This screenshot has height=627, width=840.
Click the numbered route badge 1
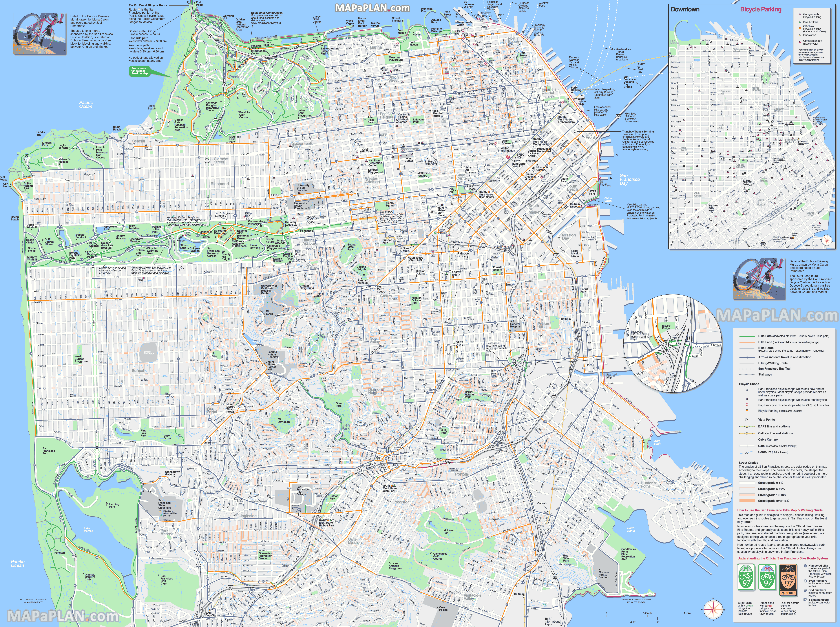click(x=805, y=566)
